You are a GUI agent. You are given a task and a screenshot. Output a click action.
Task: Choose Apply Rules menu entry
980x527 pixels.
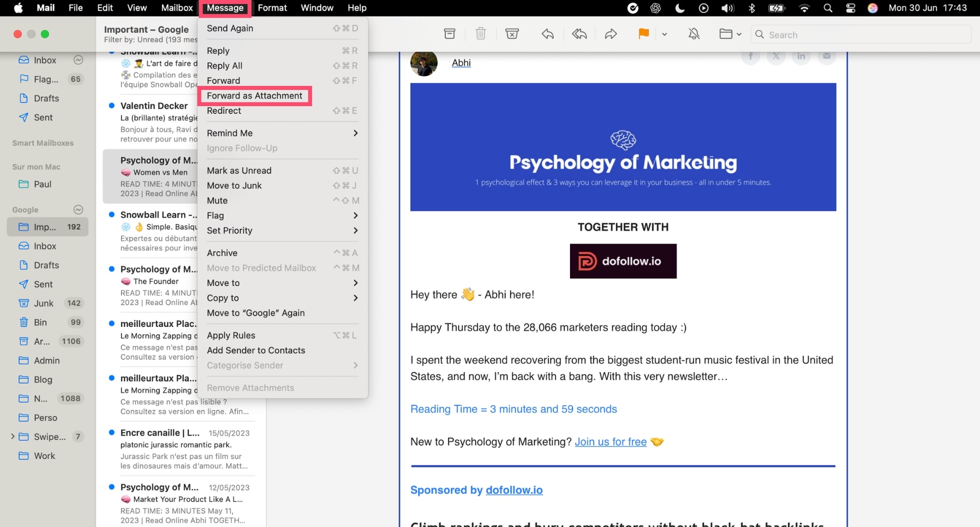(x=282, y=336)
